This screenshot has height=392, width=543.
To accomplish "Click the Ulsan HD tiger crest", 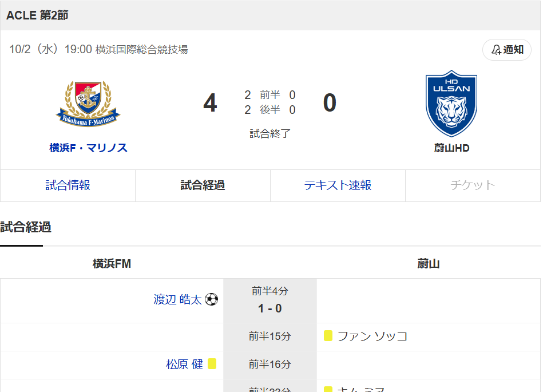I will click(451, 103).
